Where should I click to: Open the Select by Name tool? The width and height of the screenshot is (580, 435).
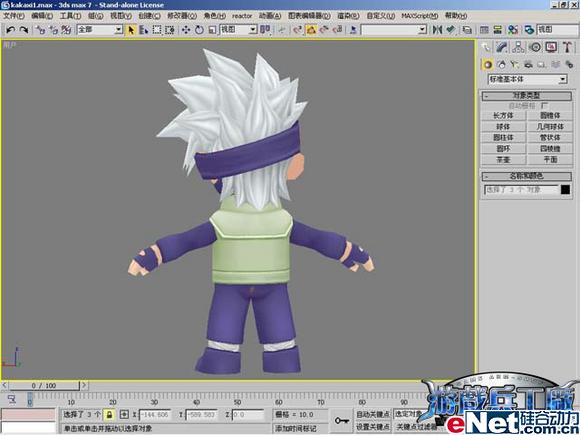tap(144, 30)
